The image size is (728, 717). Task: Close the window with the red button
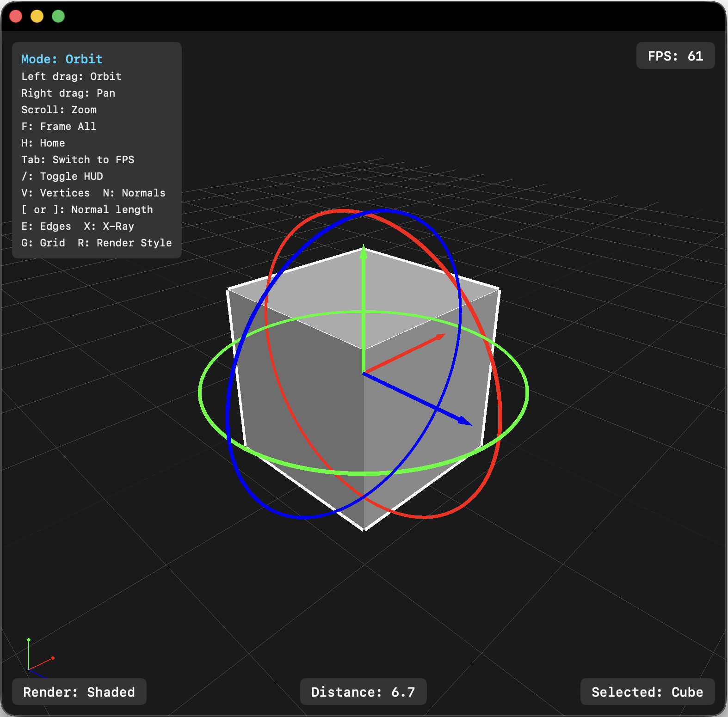click(x=16, y=16)
